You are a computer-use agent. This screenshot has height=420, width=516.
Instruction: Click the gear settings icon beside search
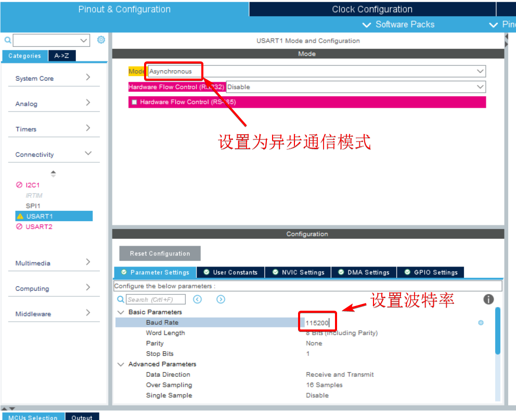pyautogui.click(x=101, y=40)
